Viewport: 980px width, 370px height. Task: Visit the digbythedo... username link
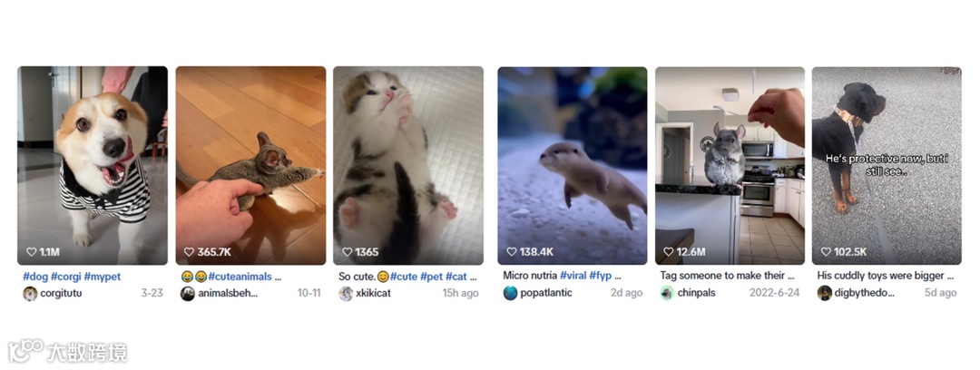(x=865, y=293)
